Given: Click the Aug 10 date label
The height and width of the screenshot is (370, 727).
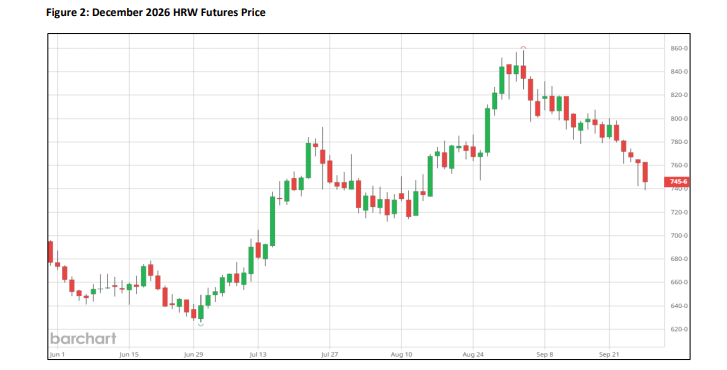Looking at the screenshot, I should [401, 355].
